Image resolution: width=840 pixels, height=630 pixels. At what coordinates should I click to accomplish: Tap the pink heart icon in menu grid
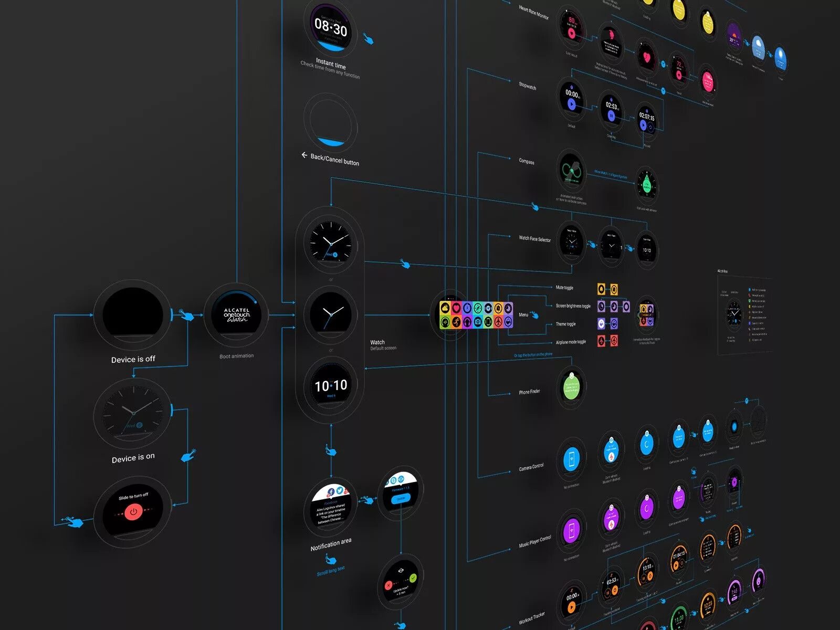tap(456, 308)
